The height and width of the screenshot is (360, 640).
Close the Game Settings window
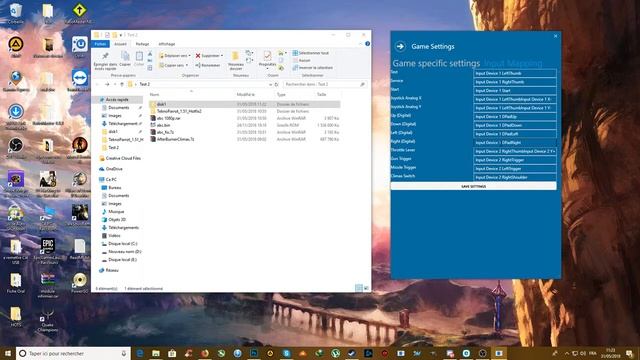click(555, 36)
